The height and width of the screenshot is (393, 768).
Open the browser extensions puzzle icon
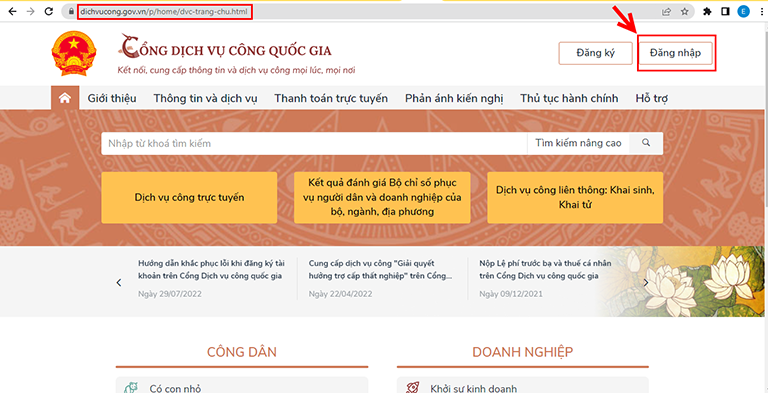[707, 12]
